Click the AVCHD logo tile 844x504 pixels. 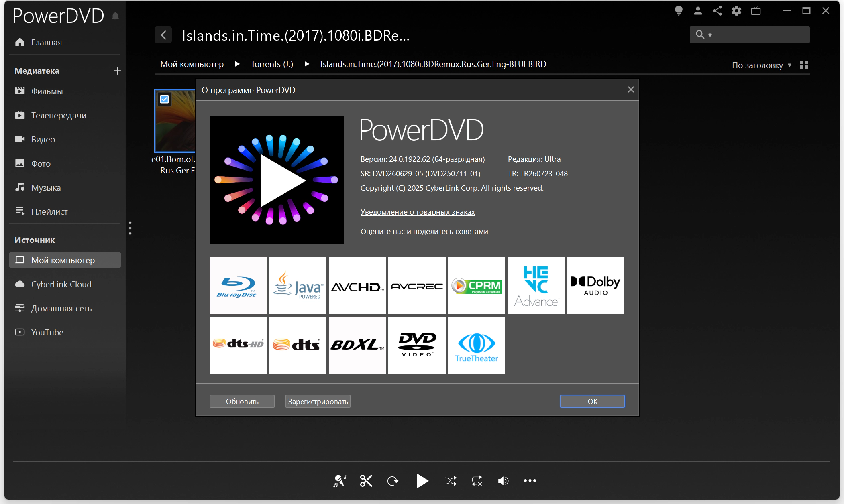[x=357, y=285]
